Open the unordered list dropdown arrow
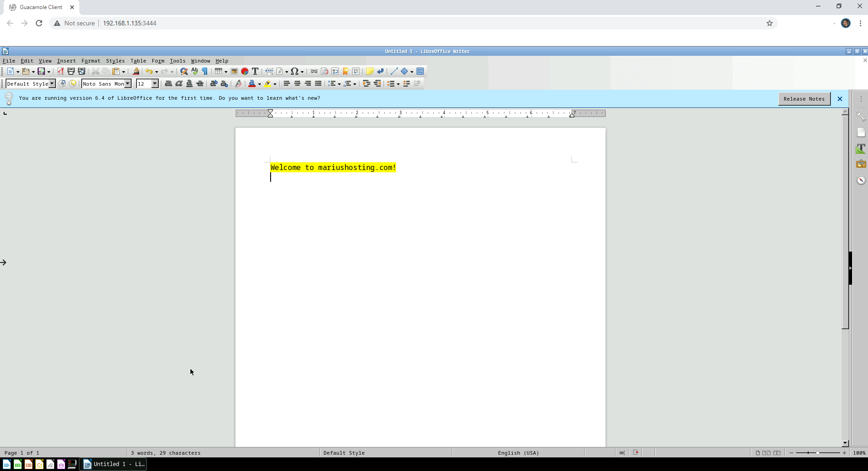 339,84
